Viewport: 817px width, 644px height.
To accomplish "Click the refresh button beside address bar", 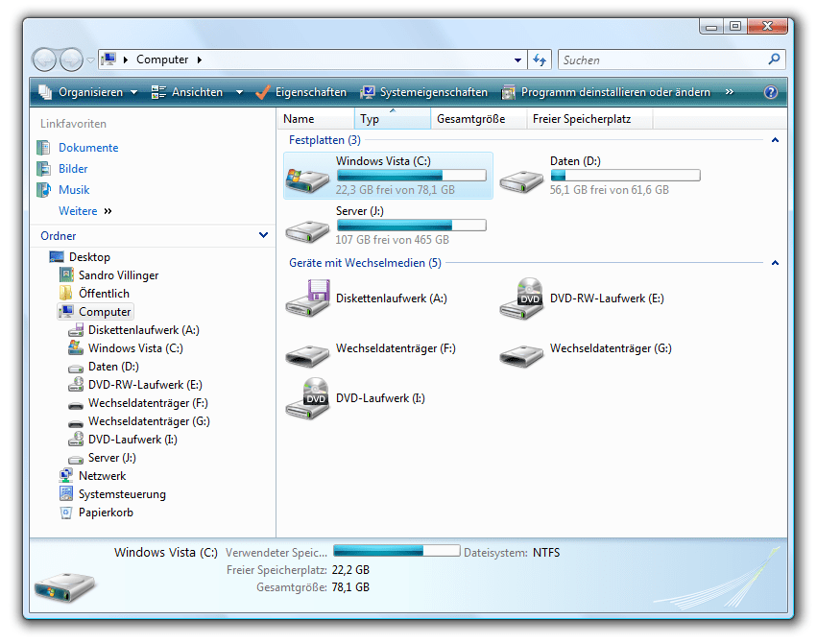I will point(541,60).
